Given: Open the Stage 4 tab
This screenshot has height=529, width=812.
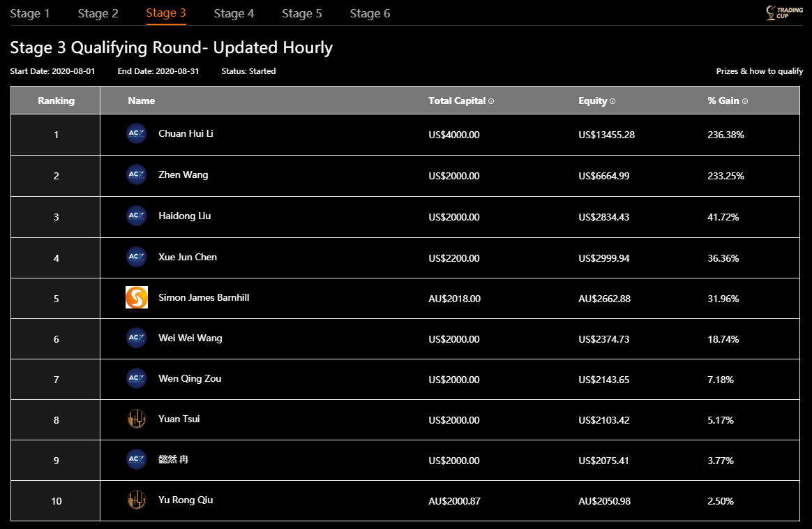Looking at the screenshot, I should 234,13.
